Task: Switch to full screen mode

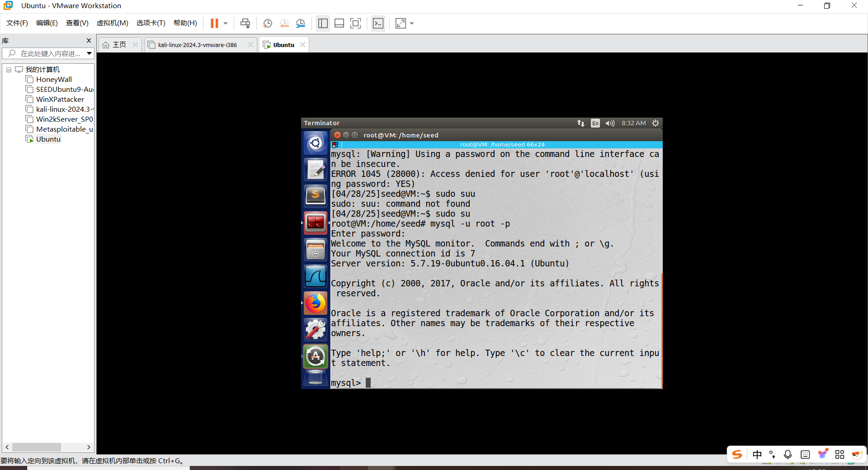Action: click(356, 23)
